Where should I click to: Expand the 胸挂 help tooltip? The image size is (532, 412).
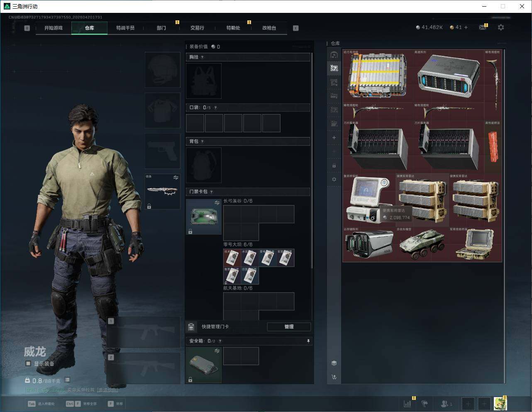coord(203,57)
